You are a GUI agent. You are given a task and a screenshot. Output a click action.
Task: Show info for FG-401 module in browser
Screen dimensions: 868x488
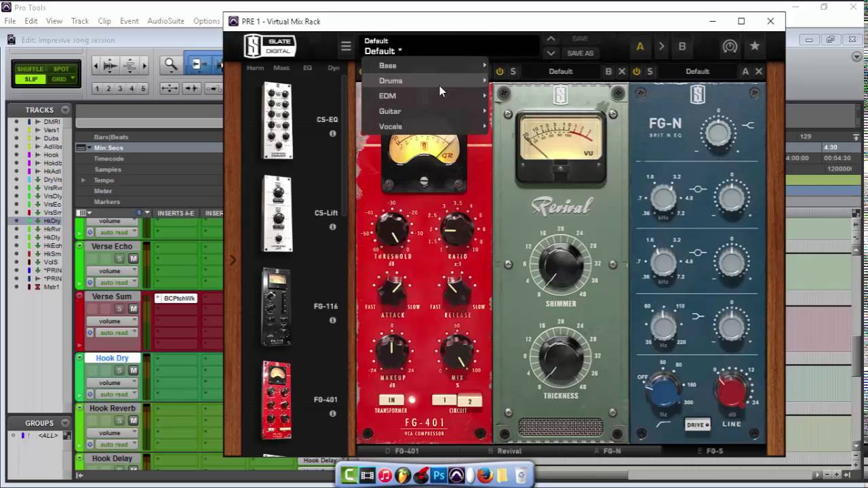pos(332,413)
